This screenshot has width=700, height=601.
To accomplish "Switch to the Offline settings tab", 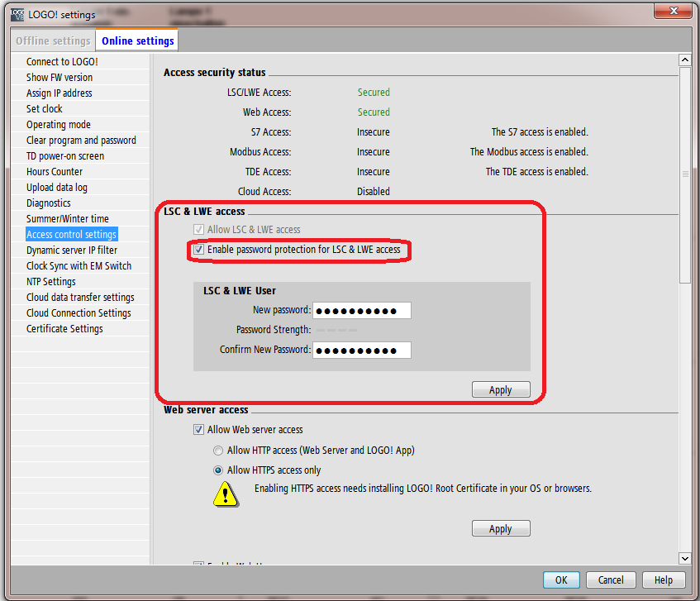I will (53, 41).
